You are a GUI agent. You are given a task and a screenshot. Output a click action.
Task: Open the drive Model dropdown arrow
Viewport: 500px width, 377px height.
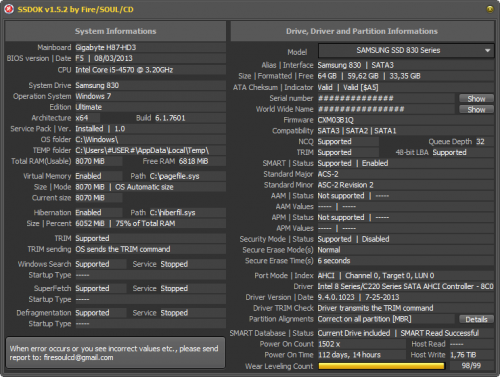(x=487, y=51)
